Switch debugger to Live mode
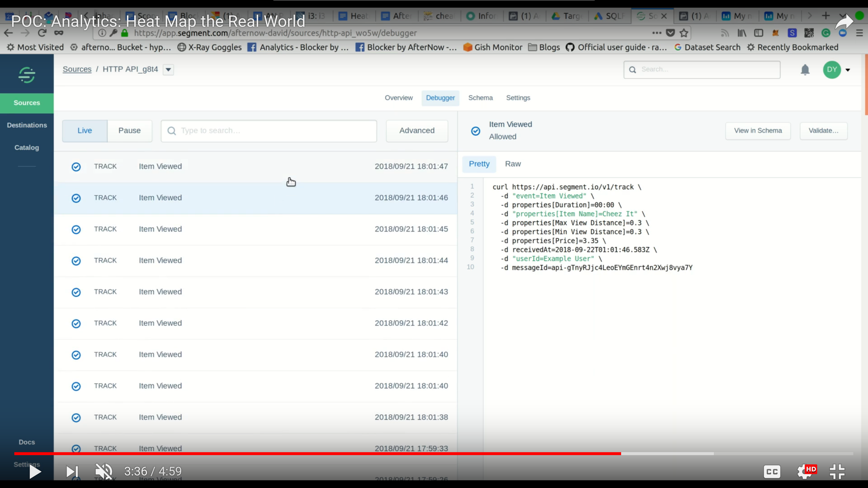 pos(85,131)
